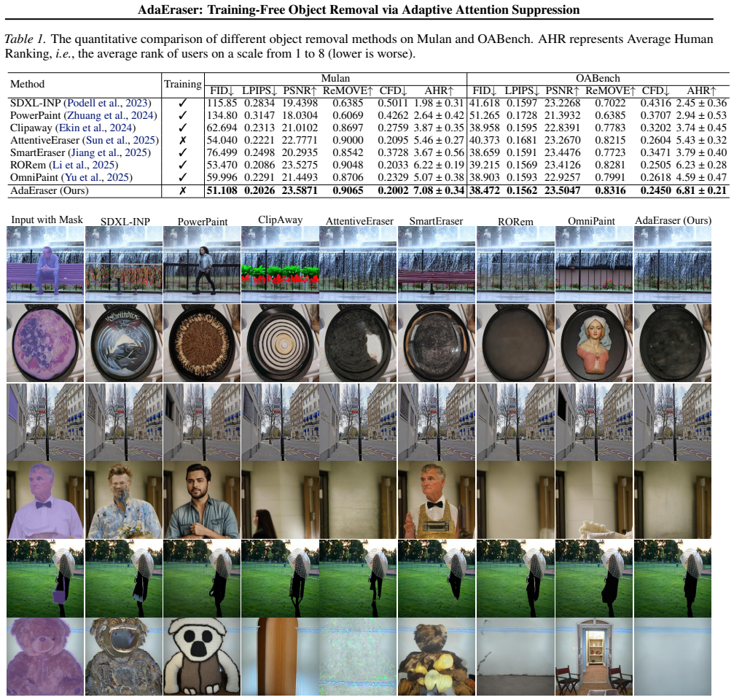Select OmniPaint pan with woman bust image
The width and height of the screenshot is (734, 700).
(x=593, y=343)
